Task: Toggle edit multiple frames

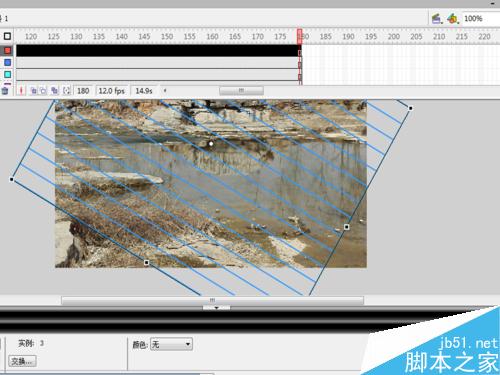Action: pos(54,90)
